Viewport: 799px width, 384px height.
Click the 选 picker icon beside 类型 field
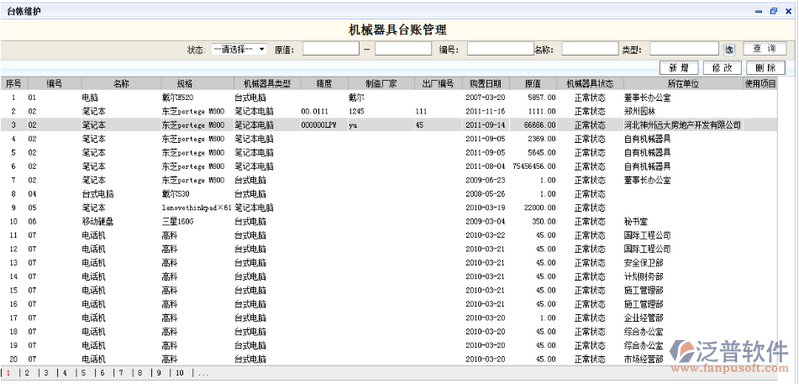(x=729, y=49)
